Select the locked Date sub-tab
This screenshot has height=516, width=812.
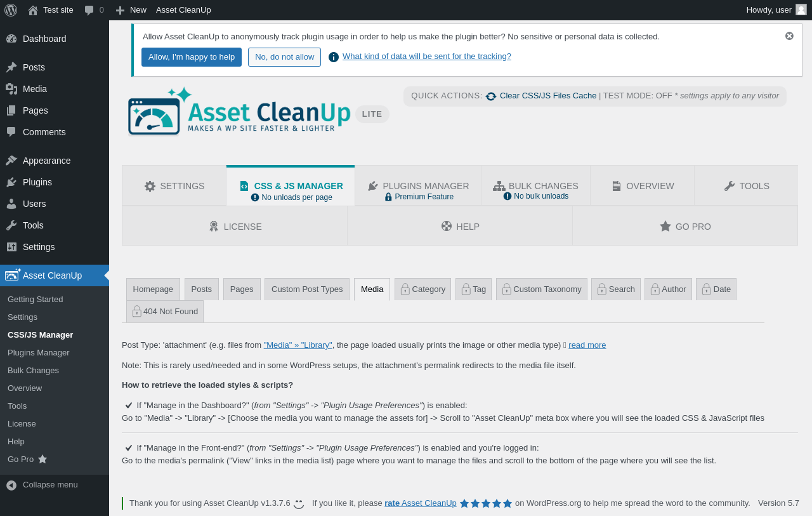[x=716, y=289]
